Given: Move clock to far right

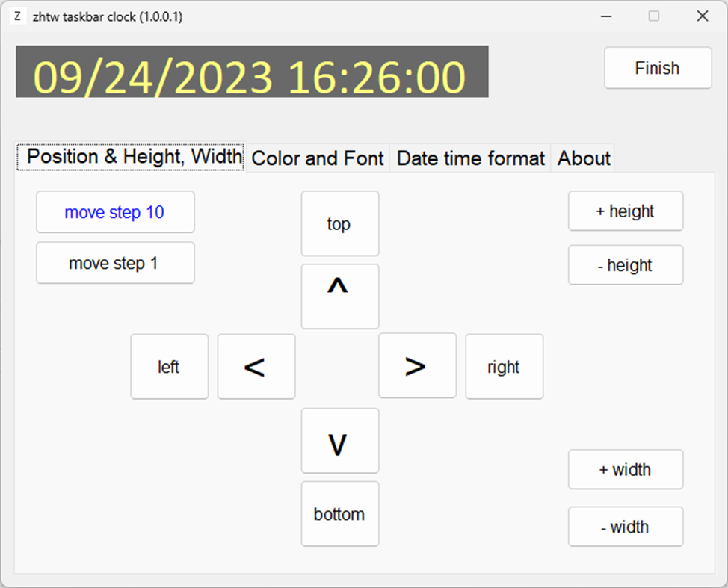Looking at the screenshot, I should 504,366.
